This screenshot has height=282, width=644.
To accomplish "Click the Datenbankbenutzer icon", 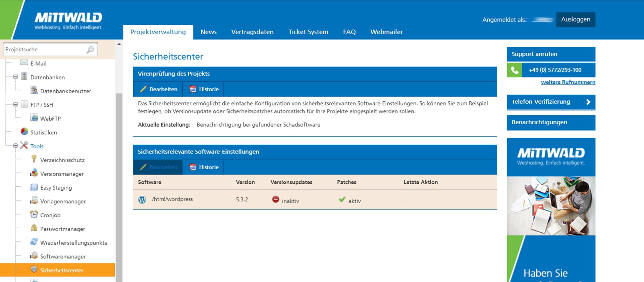I will pos(34,90).
